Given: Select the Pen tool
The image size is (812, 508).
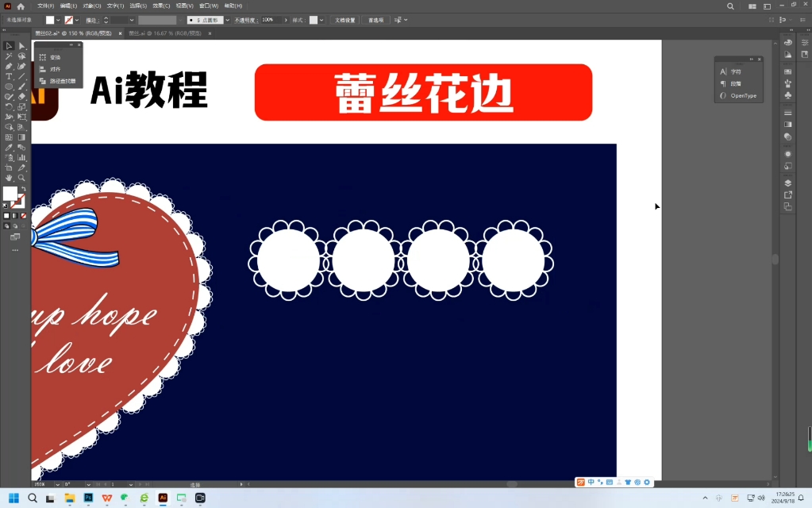Looking at the screenshot, I should point(8,67).
